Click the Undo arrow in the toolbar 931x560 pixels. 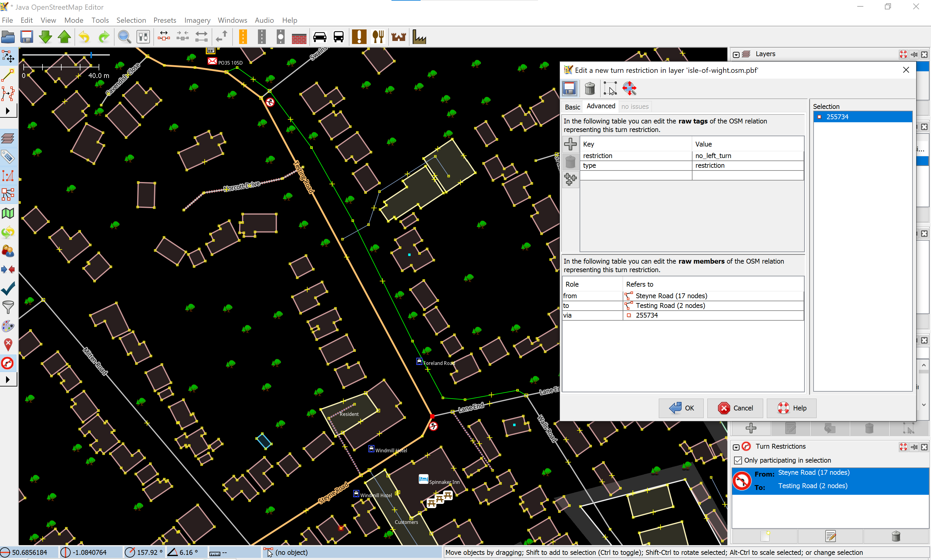[84, 37]
